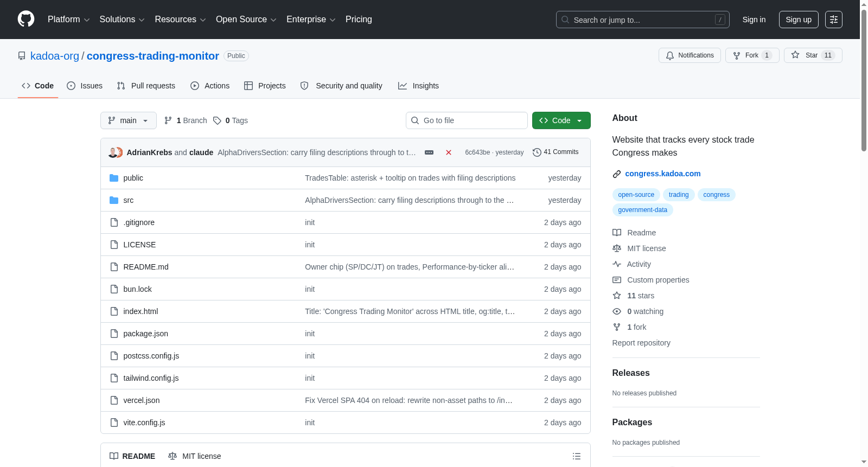
Task: Select the Code repository tab
Action: click(x=38, y=86)
